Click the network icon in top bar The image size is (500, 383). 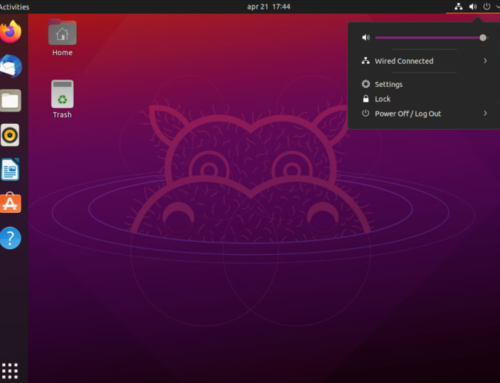[x=459, y=6]
